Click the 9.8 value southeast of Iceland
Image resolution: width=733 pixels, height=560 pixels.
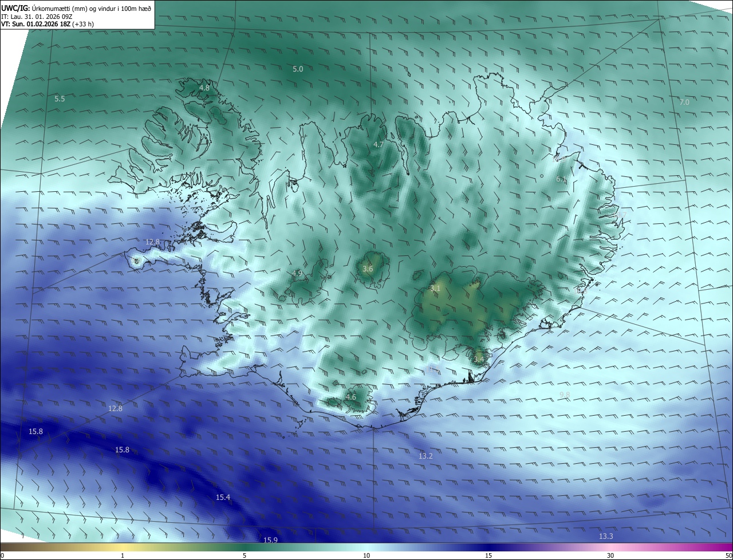(x=565, y=395)
